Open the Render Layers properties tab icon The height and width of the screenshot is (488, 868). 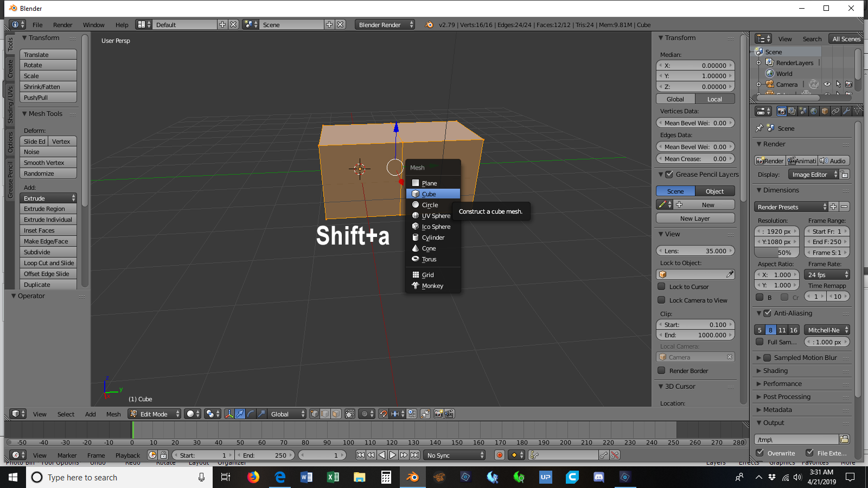coord(792,111)
